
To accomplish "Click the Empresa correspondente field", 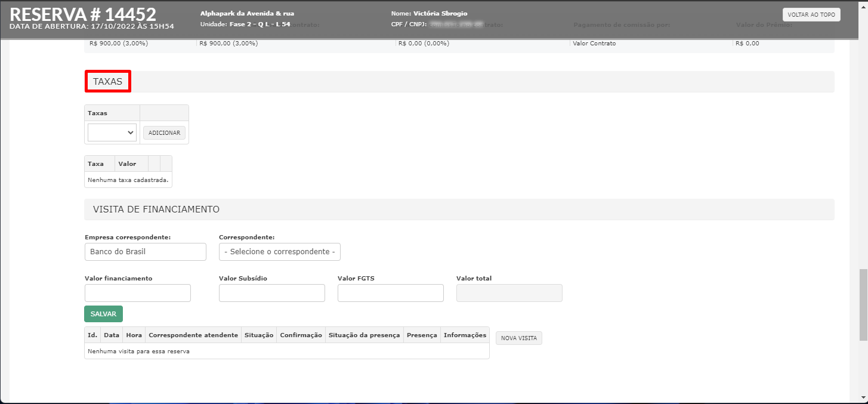I will click(146, 252).
